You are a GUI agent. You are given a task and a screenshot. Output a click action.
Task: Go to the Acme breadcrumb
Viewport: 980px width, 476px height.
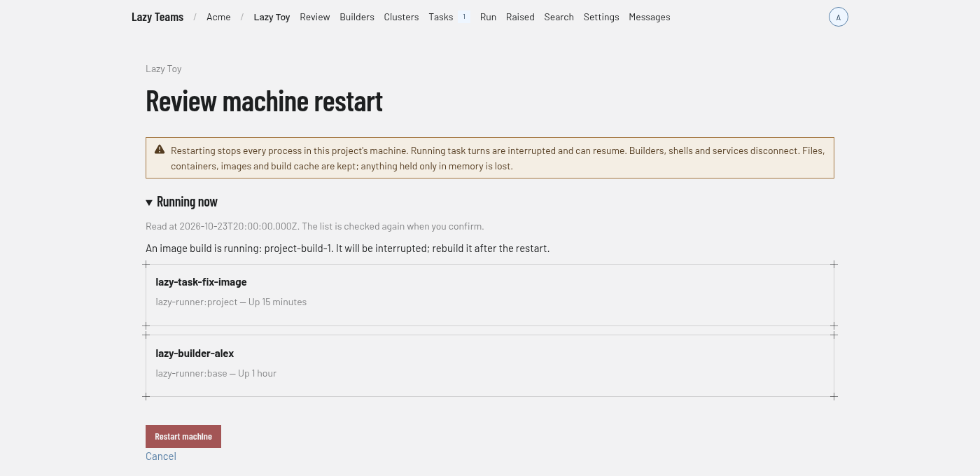click(218, 17)
